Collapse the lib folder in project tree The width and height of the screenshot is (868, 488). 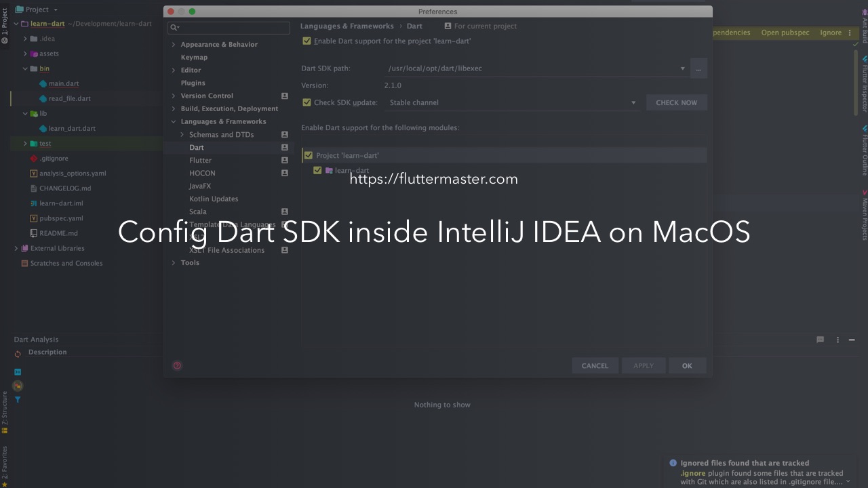25,114
